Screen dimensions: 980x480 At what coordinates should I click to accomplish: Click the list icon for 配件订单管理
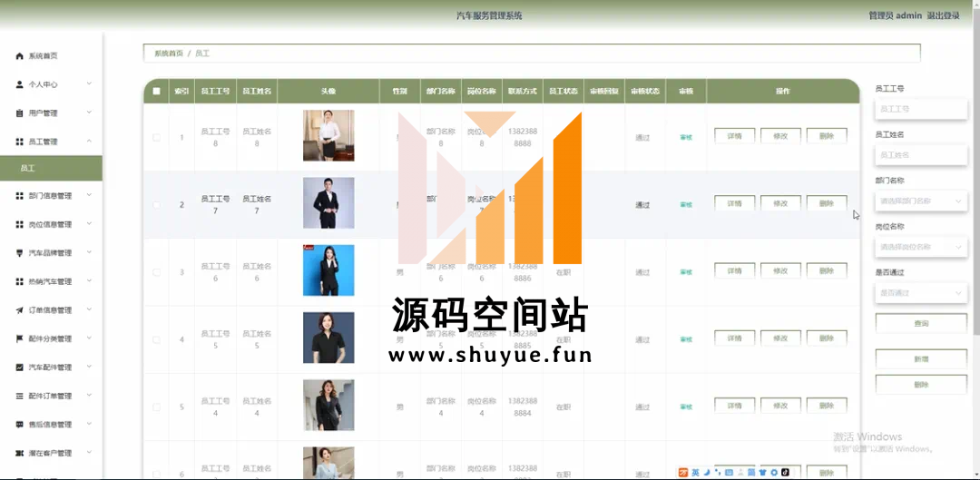point(19,397)
